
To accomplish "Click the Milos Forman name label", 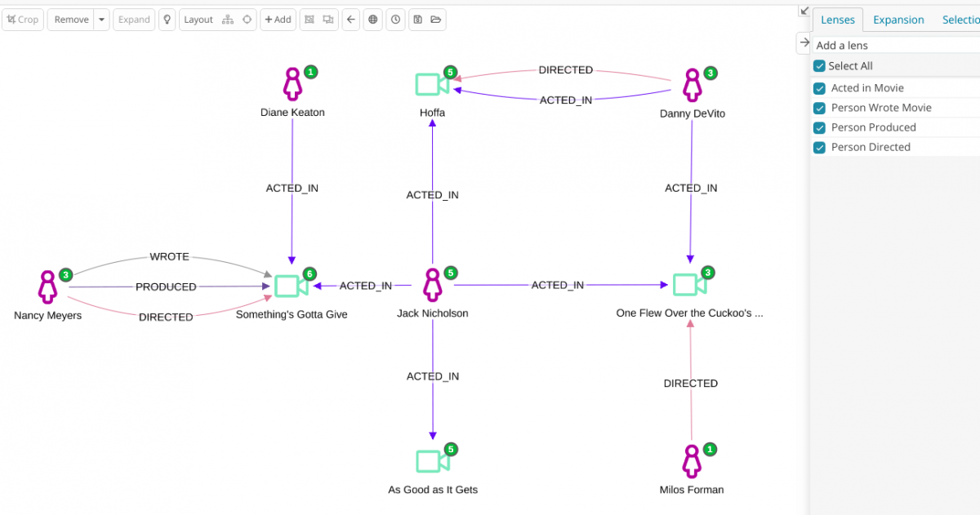I will [x=692, y=490].
